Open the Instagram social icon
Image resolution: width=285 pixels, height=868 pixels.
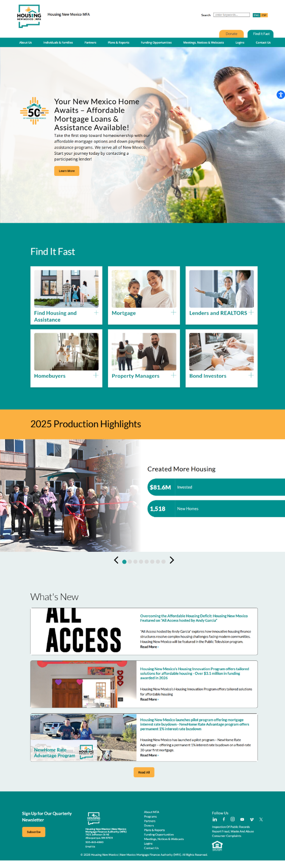[x=232, y=819]
